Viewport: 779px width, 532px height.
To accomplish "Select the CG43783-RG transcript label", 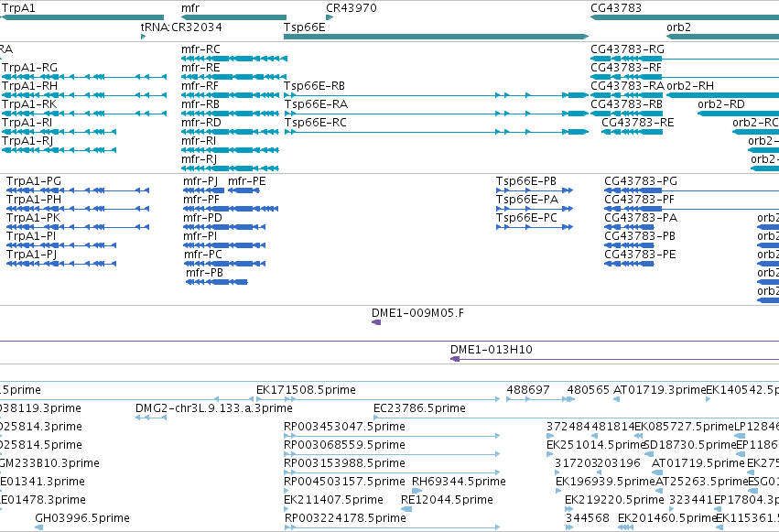I will 627,49.
